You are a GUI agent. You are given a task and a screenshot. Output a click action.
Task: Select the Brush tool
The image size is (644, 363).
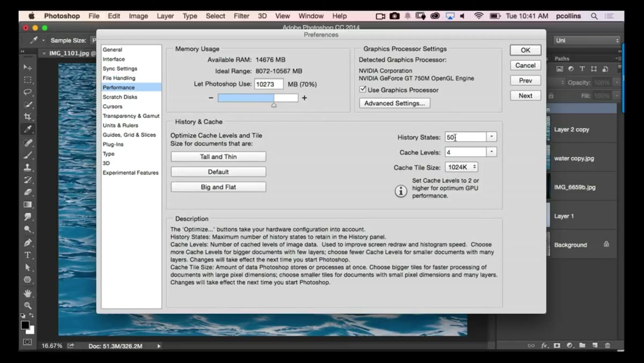[x=27, y=155]
